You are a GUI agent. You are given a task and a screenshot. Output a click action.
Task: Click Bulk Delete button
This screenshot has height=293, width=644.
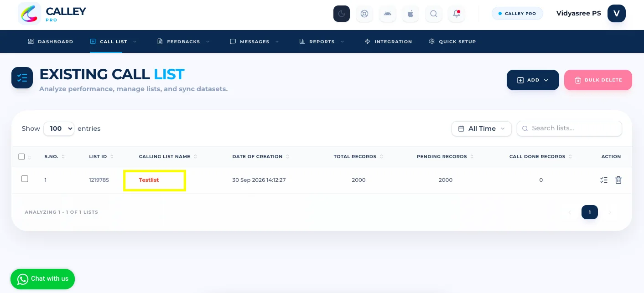coord(598,80)
